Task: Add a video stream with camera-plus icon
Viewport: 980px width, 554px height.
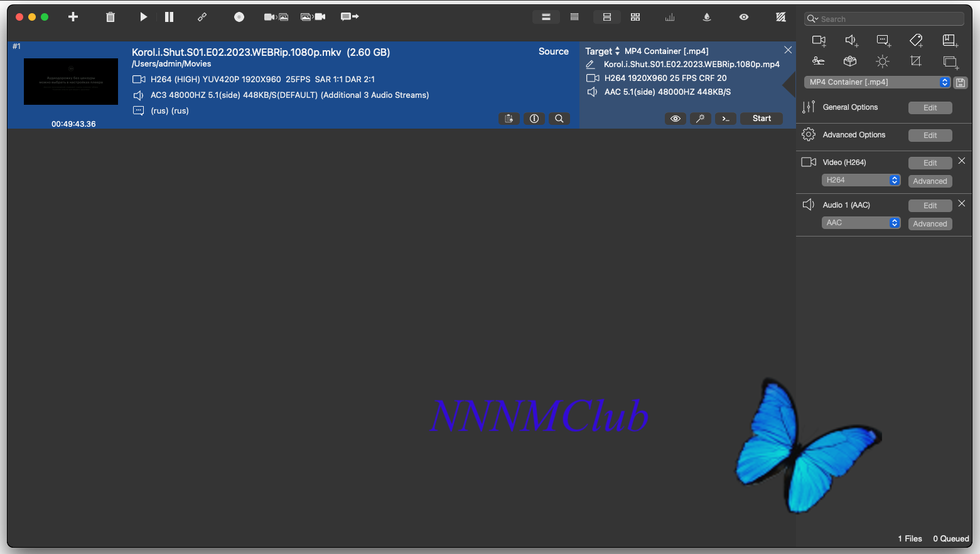Action: tap(819, 41)
